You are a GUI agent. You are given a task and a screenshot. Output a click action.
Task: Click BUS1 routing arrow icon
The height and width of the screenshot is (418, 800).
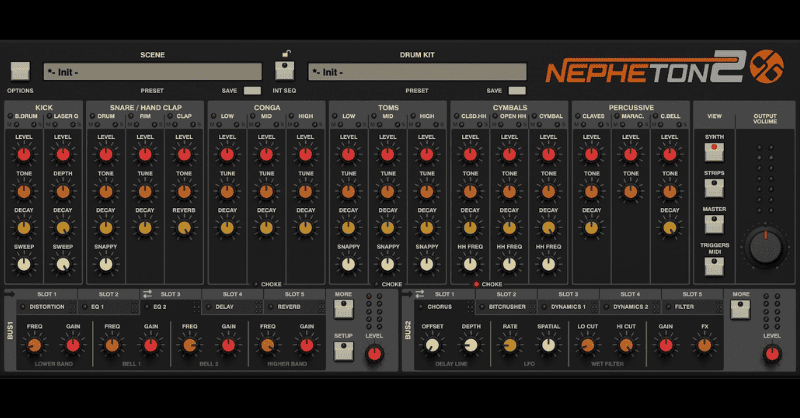coord(10,294)
